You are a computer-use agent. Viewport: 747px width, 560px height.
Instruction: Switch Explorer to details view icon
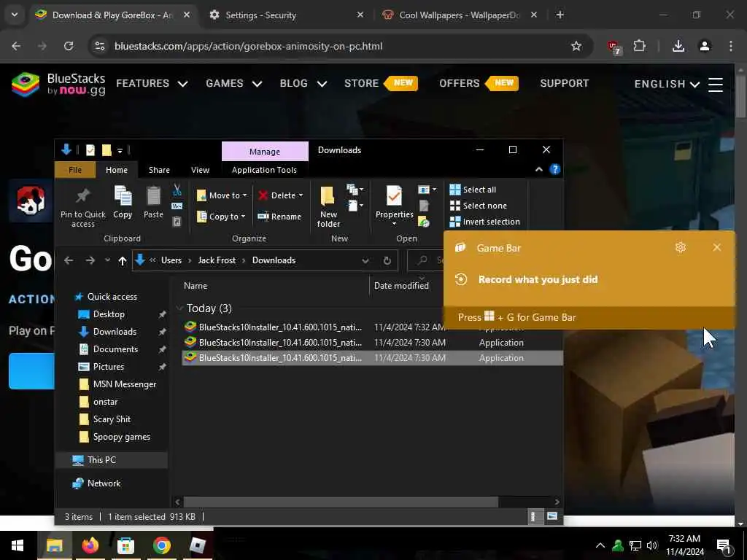pyautogui.click(x=533, y=517)
